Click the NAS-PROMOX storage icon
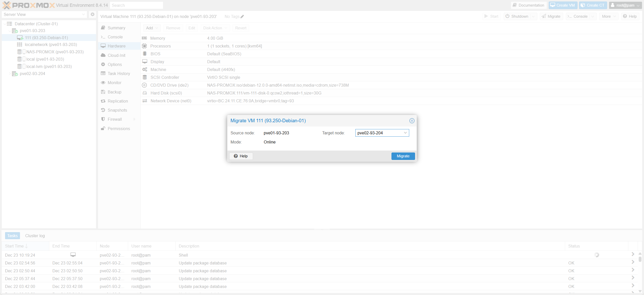The width and height of the screenshot is (644, 295). 19,52
